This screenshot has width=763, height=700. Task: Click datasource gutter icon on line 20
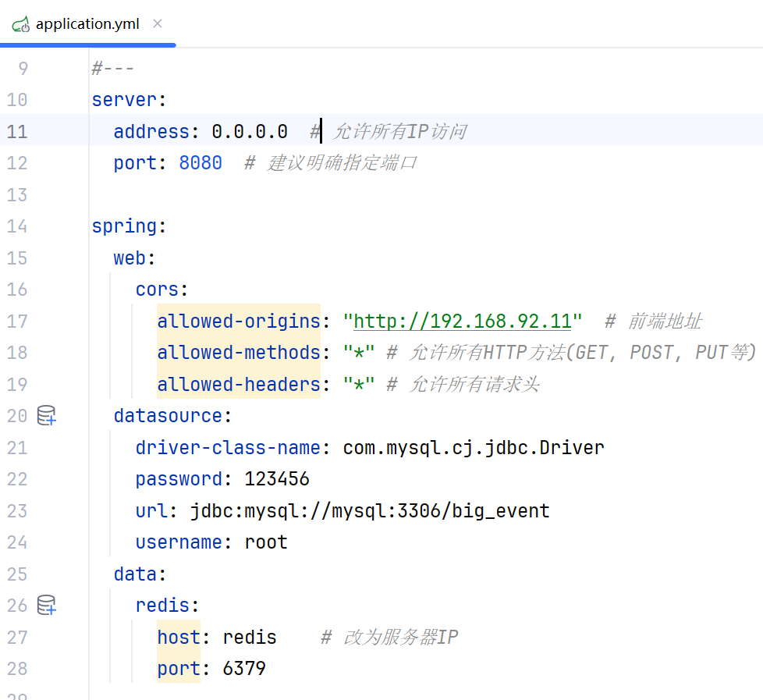(x=47, y=416)
